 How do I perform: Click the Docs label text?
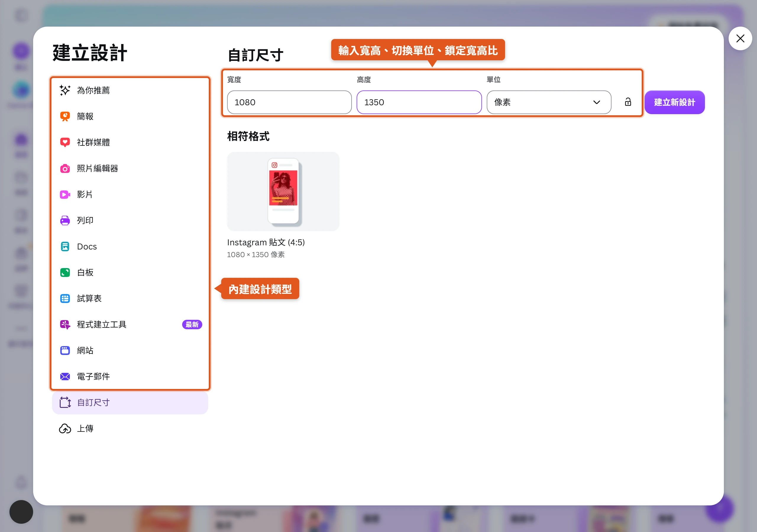click(x=87, y=246)
